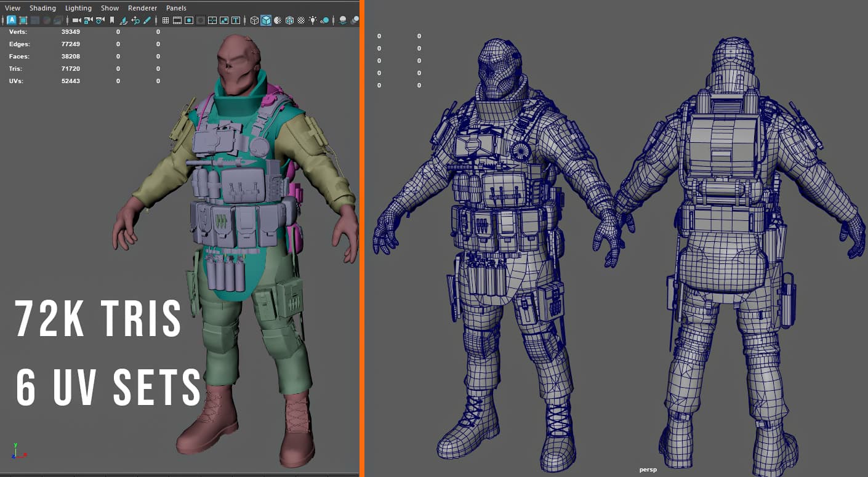Open the Shading menu
Image resolution: width=868 pixels, height=477 pixels.
(x=42, y=8)
